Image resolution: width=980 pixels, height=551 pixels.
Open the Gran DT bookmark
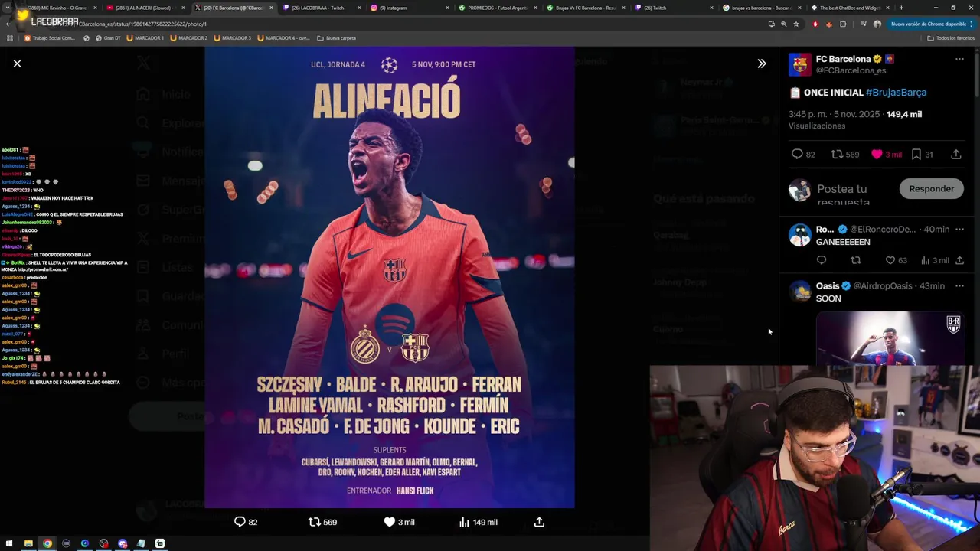(x=107, y=37)
